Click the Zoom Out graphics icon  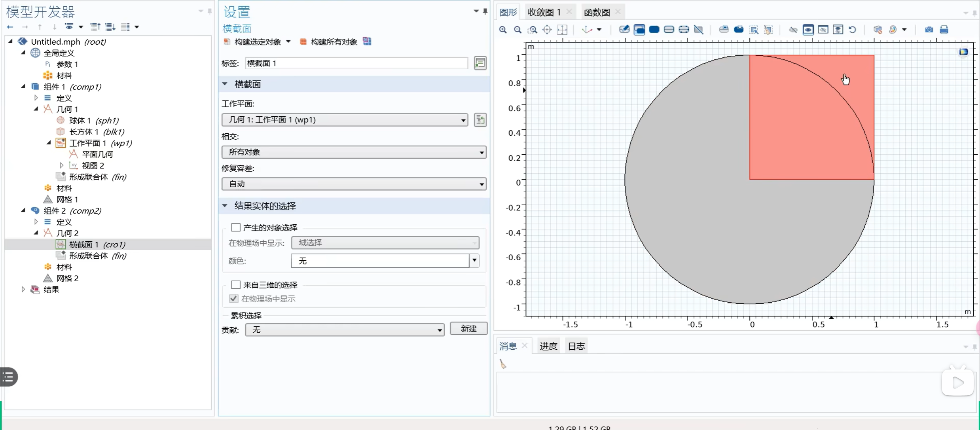point(517,30)
